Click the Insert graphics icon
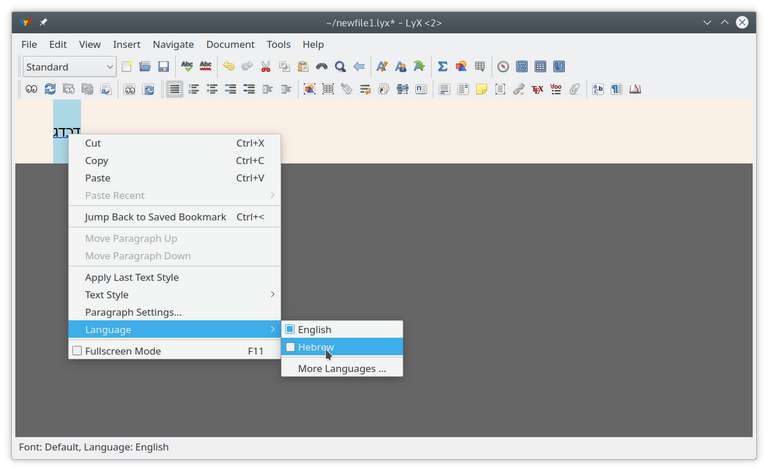This screenshot has height=471, width=768. 461,67
